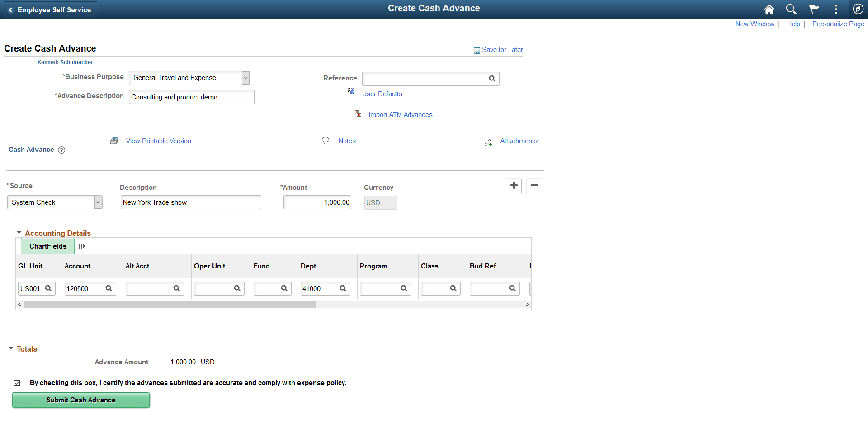Open the Dept lookup magnifier

tap(342, 288)
